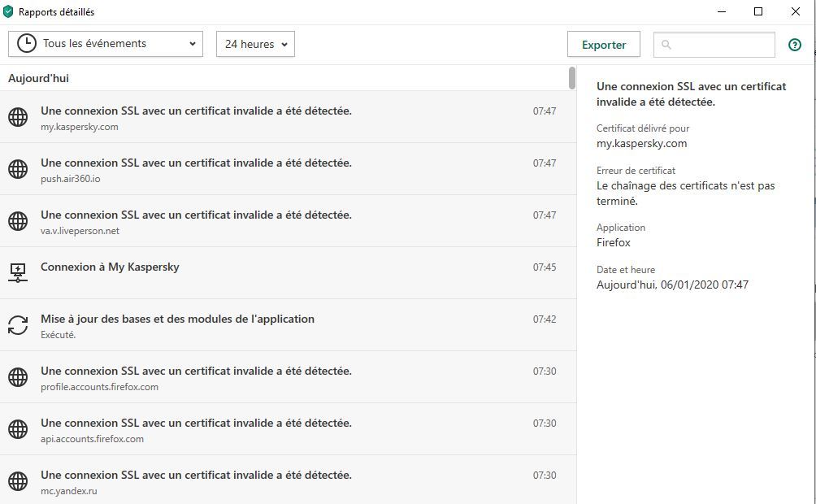816x504 pixels.
Task: Click the globe icon beside mc.yandex.ru event
Action: pyautogui.click(x=18, y=481)
